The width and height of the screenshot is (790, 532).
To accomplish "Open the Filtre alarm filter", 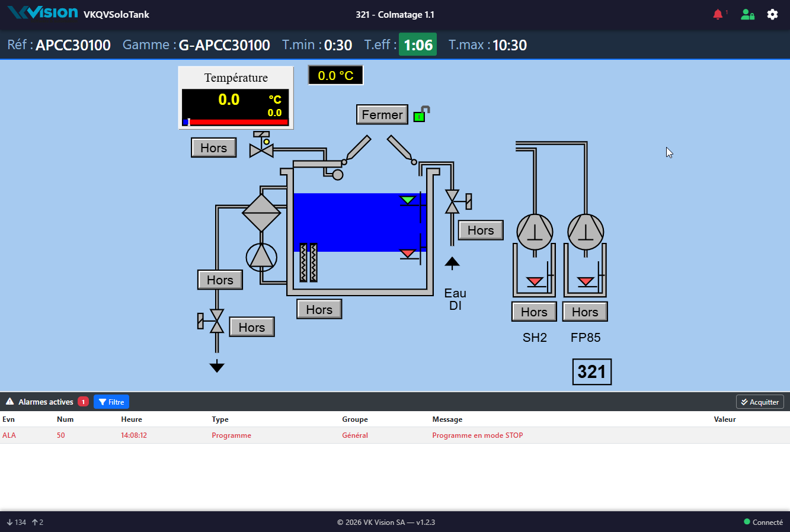I will pos(111,402).
